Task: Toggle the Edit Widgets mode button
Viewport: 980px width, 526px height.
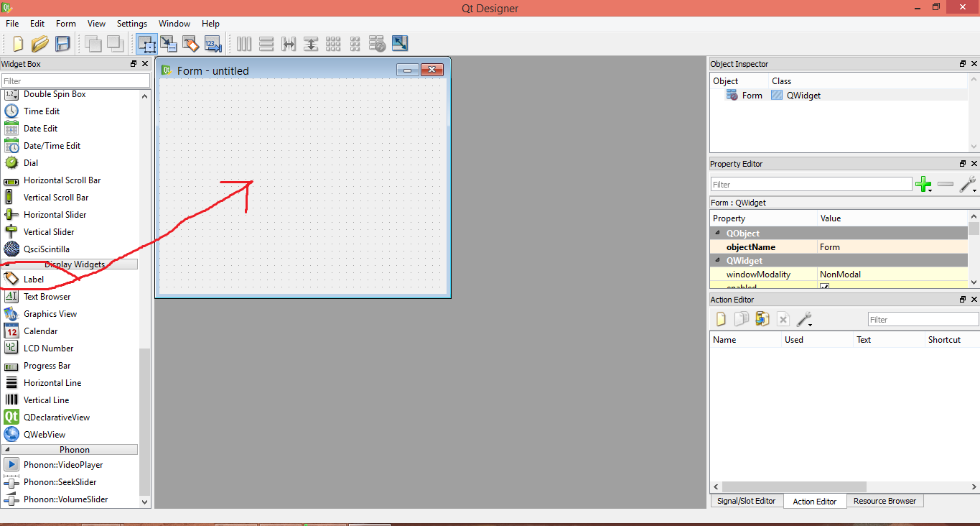Action: pyautogui.click(x=146, y=44)
